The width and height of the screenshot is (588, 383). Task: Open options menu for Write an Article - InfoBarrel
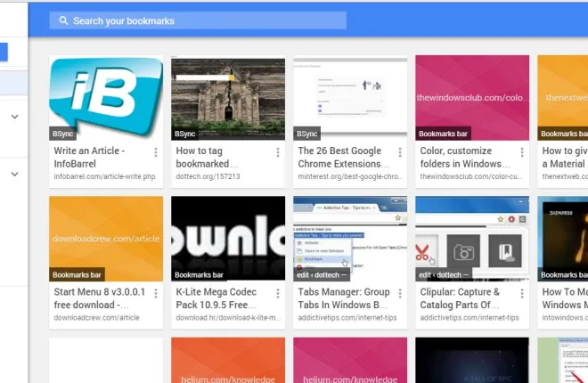tap(156, 152)
